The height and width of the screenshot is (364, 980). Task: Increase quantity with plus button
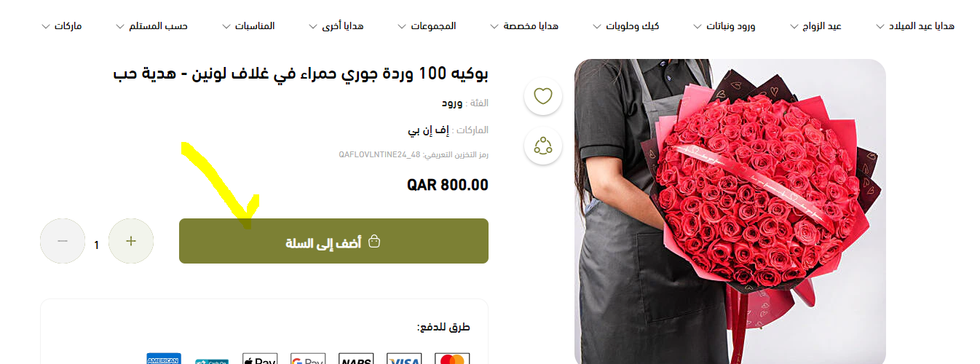point(131,241)
